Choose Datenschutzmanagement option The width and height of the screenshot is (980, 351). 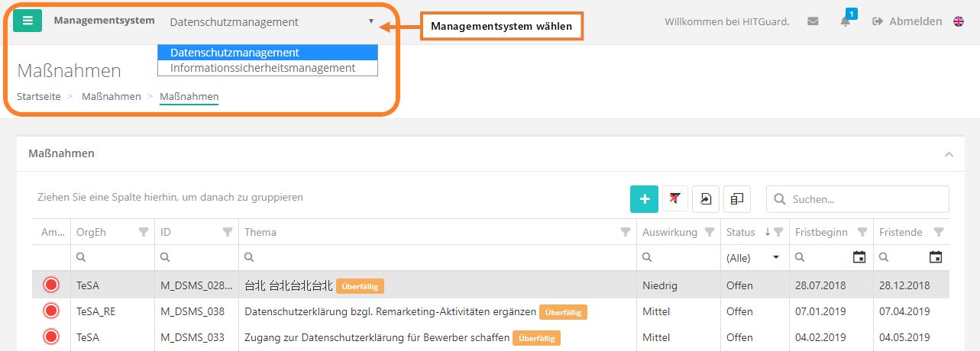(x=234, y=53)
